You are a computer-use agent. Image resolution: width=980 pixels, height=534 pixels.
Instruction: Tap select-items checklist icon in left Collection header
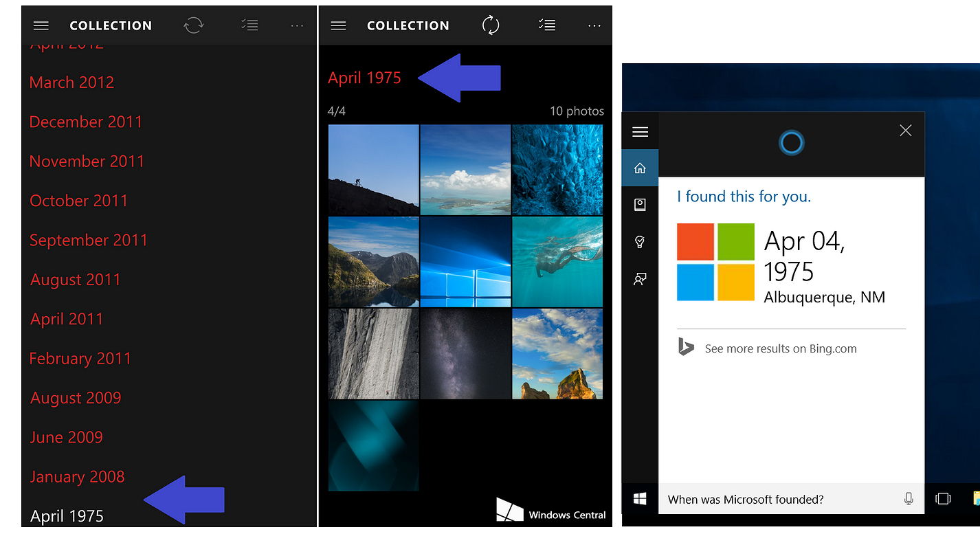[249, 25]
